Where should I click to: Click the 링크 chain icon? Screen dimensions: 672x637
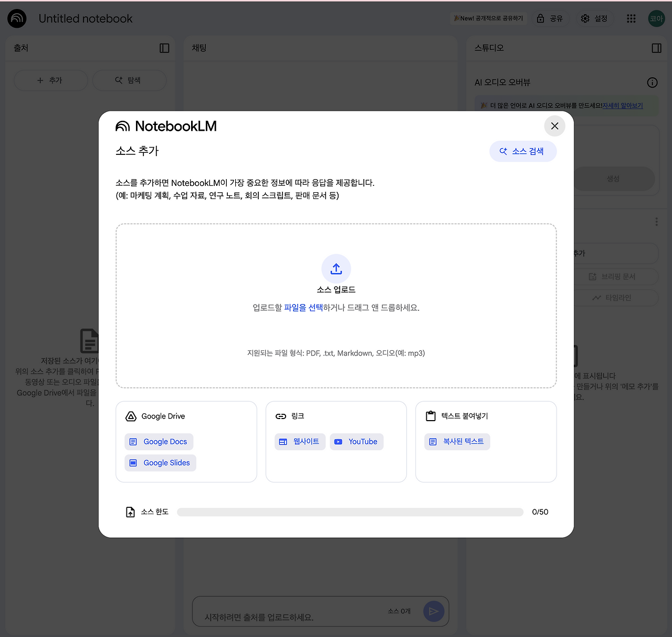pyautogui.click(x=281, y=416)
